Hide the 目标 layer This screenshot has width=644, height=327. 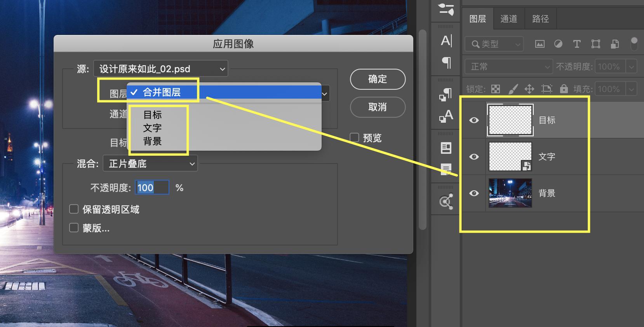[x=474, y=120]
